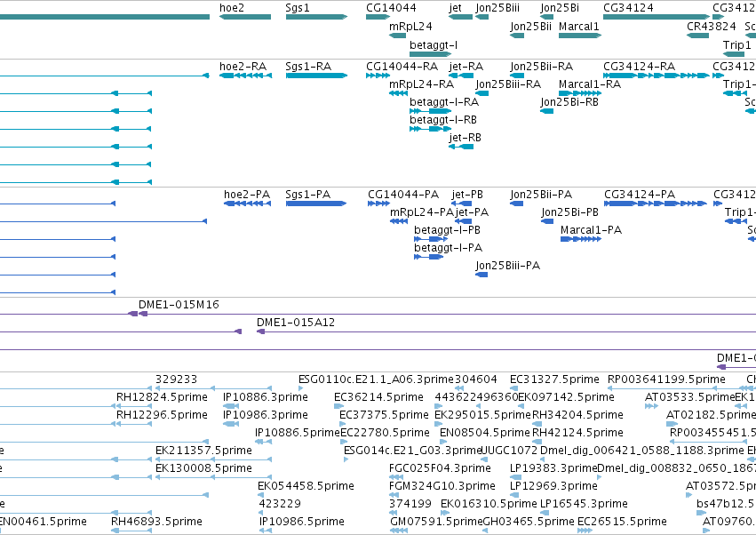
Task: Click the EK054458.5prime EST
Action: coord(262,495)
